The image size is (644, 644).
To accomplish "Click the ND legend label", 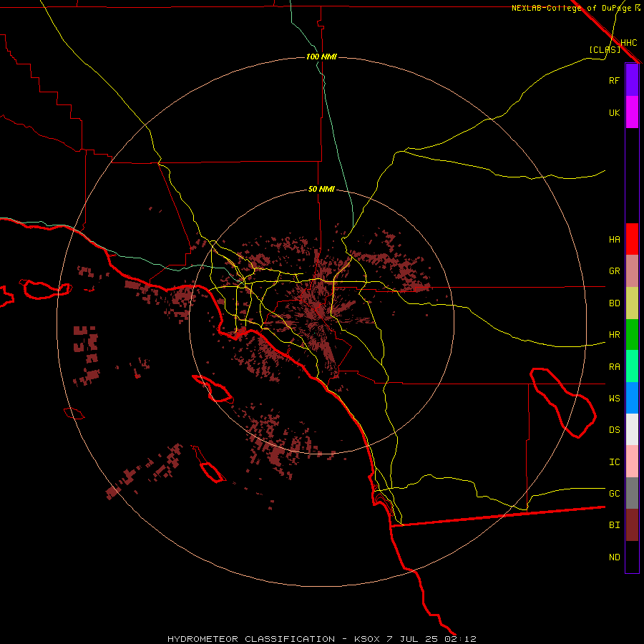I will tap(614, 557).
